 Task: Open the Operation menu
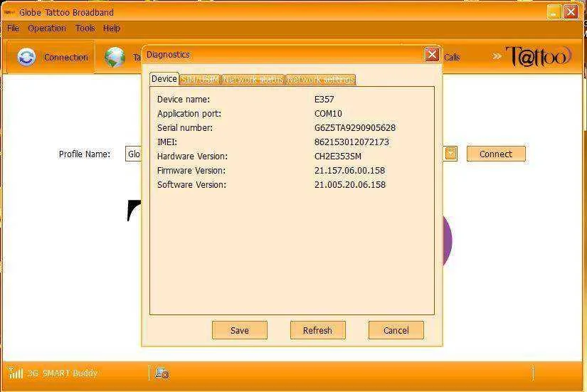[47, 28]
